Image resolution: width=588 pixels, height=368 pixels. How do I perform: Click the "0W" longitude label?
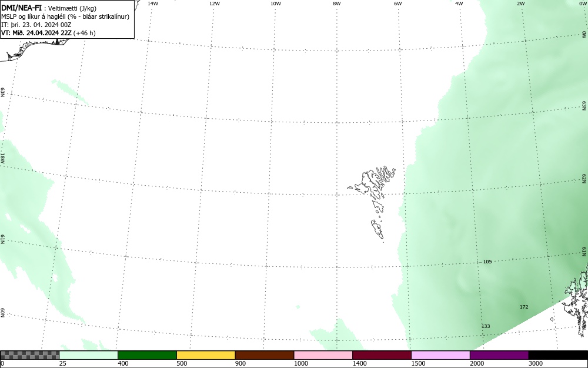click(583, 4)
